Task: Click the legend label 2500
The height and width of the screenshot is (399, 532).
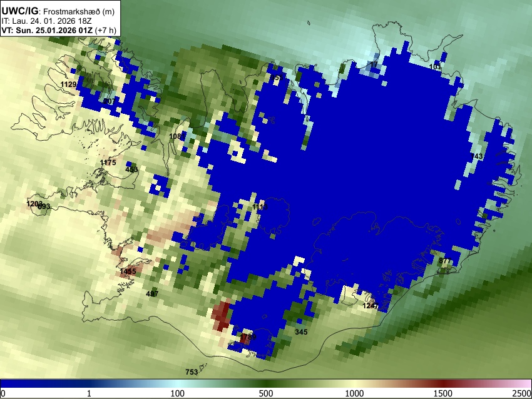Action: (x=522, y=393)
